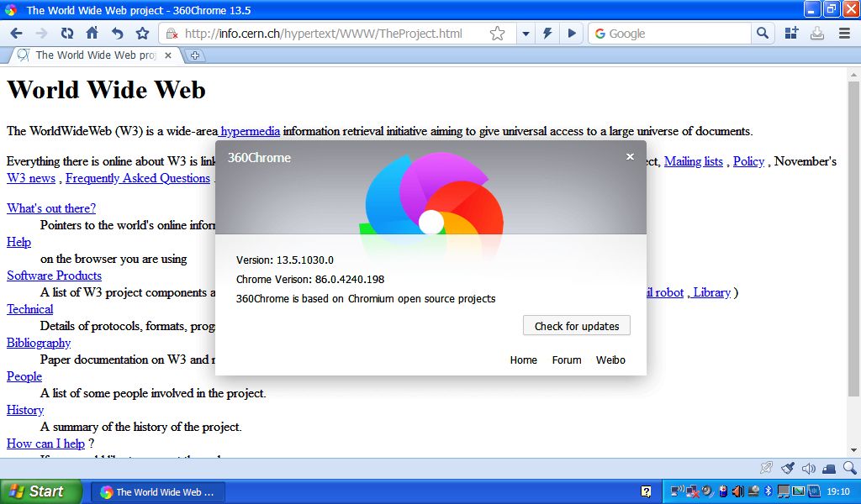
Task: Click the Version 13.5.1030.0 text
Action: (x=285, y=260)
